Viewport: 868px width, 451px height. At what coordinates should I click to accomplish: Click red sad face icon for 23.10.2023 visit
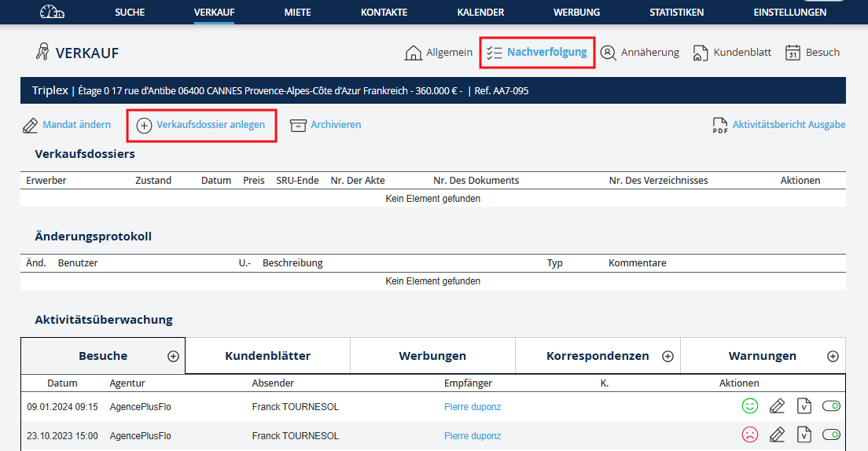(749, 434)
